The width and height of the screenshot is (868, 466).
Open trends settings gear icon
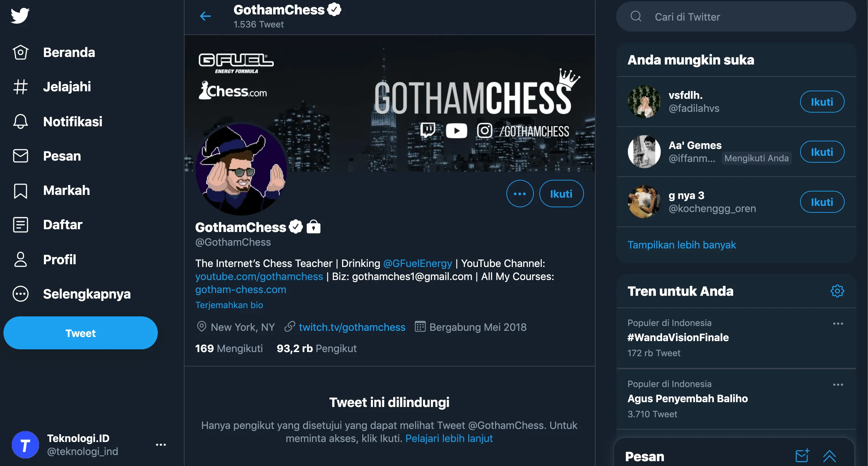tap(837, 291)
